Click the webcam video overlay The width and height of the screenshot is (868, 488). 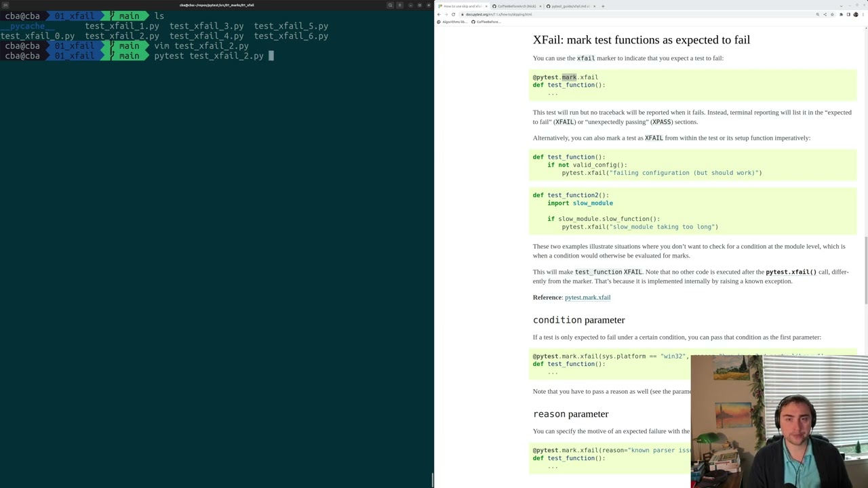click(779, 422)
